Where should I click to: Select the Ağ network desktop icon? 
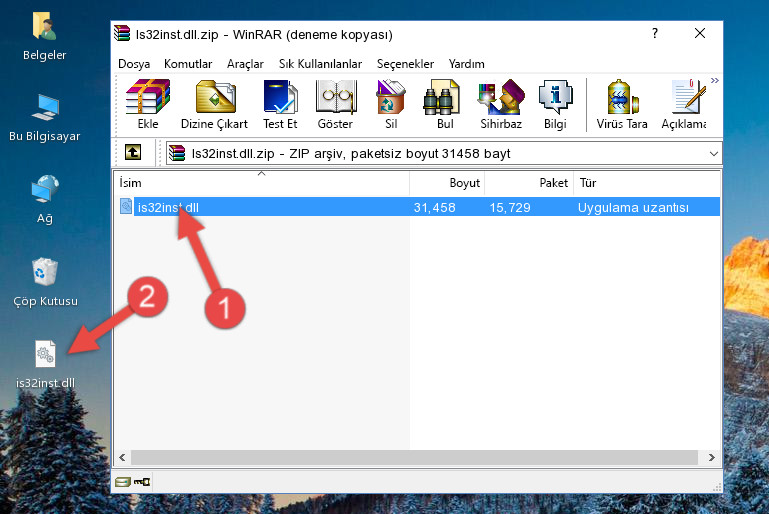45,200
